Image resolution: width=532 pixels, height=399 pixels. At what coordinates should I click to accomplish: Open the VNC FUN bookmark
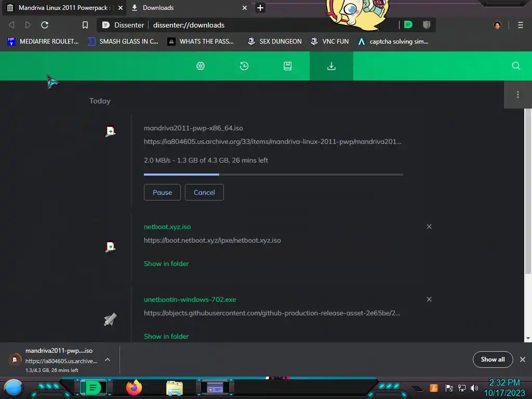(x=329, y=42)
